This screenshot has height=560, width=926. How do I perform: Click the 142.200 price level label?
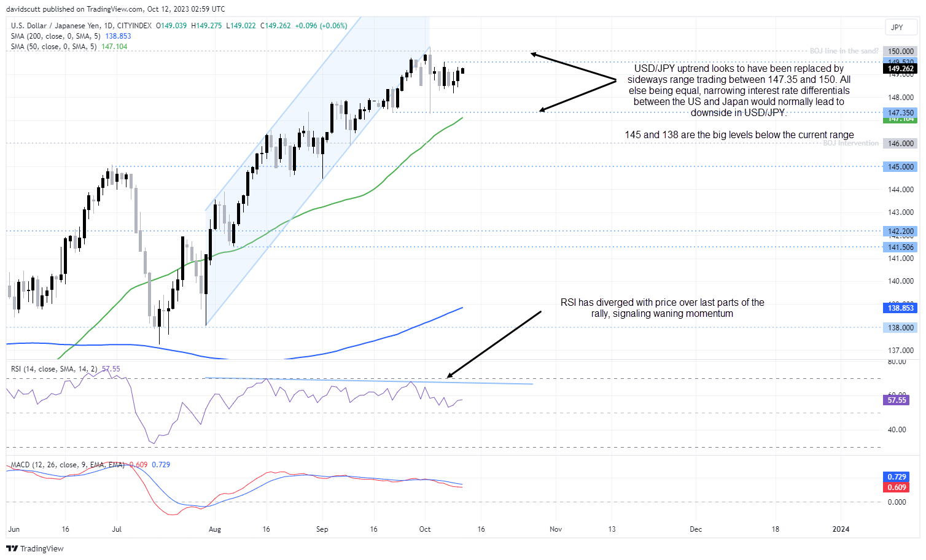point(901,231)
